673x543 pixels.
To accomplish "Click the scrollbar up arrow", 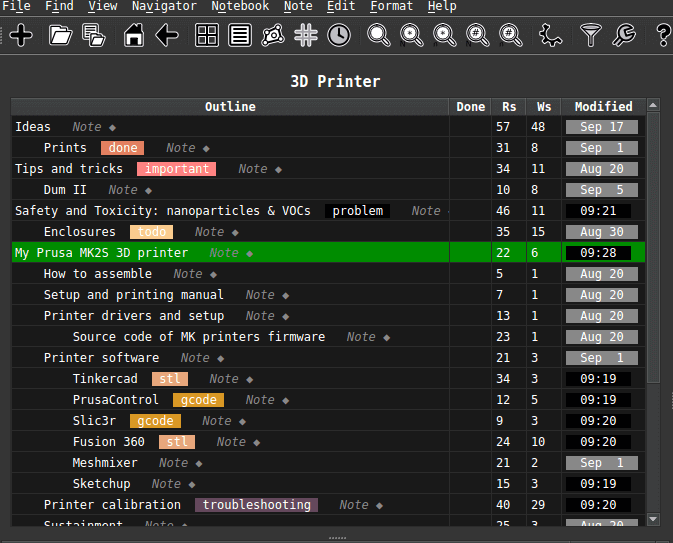I will (653, 105).
